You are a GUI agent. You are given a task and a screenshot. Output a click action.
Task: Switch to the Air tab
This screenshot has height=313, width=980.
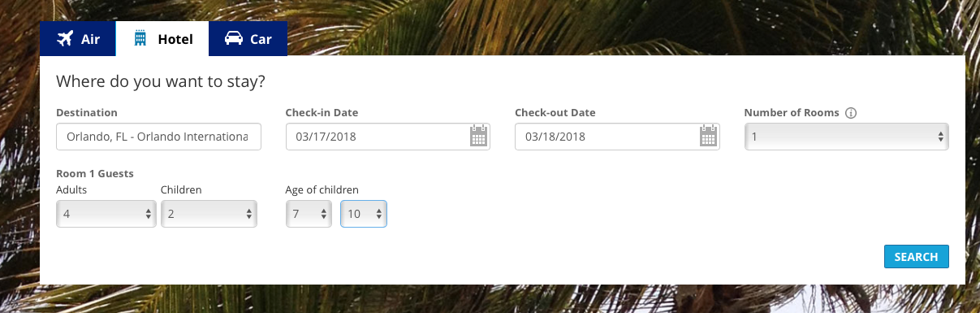tap(78, 38)
